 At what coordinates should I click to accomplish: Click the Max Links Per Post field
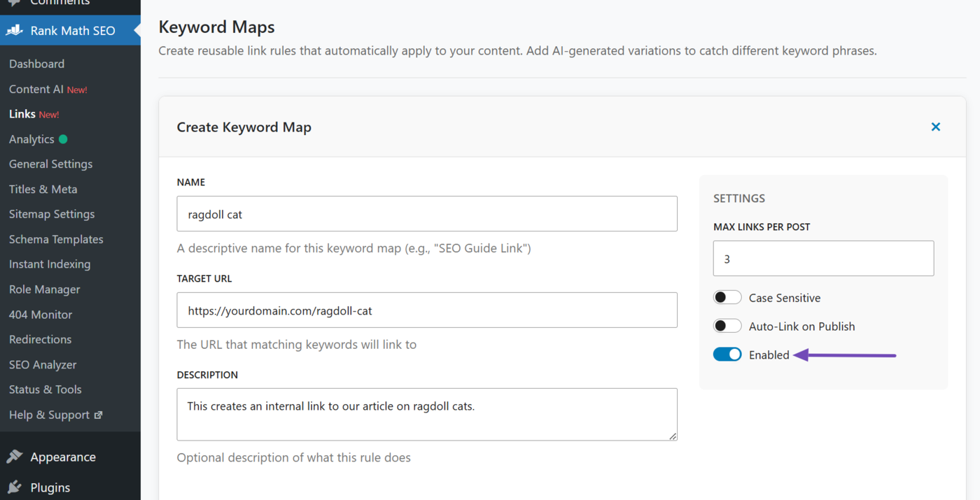click(x=823, y=259)
